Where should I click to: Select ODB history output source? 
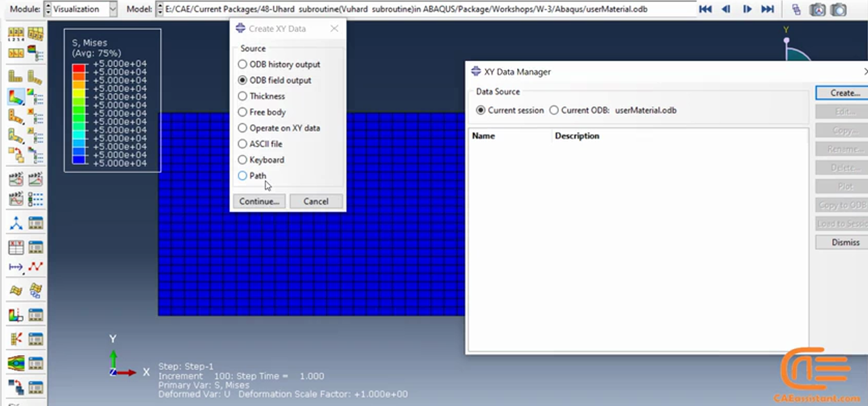[279, 64]
